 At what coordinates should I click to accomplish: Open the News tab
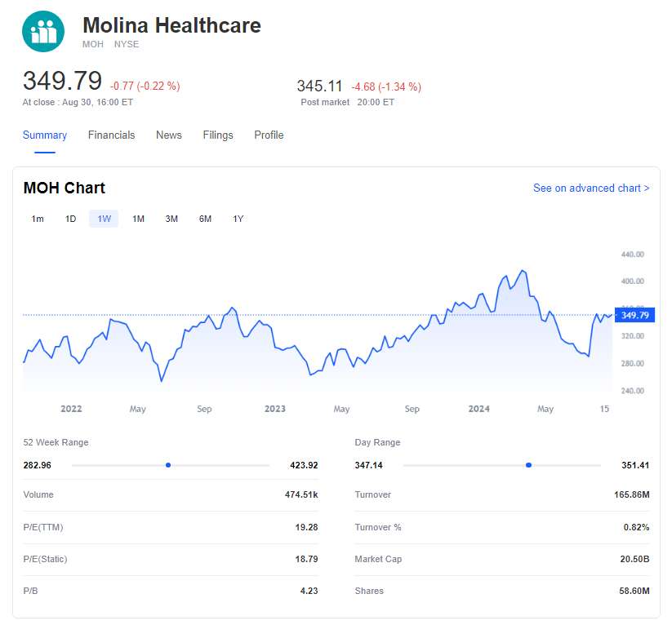pyautogui.click(x=169, y=135)
